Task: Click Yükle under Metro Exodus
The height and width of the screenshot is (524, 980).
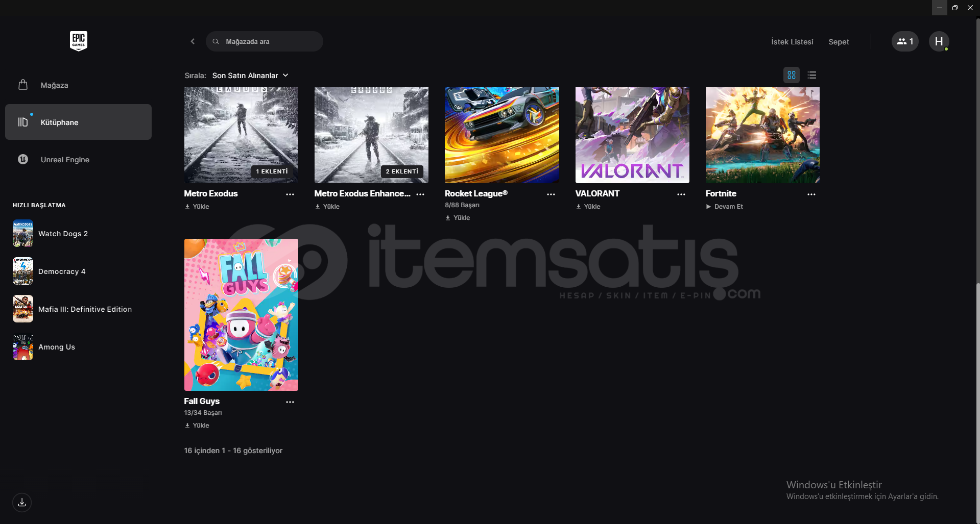Action: [197, 207]
